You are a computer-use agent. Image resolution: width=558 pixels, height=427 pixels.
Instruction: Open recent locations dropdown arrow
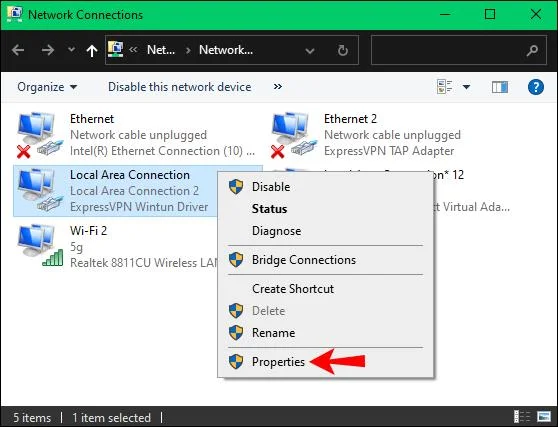coord(72,49)
